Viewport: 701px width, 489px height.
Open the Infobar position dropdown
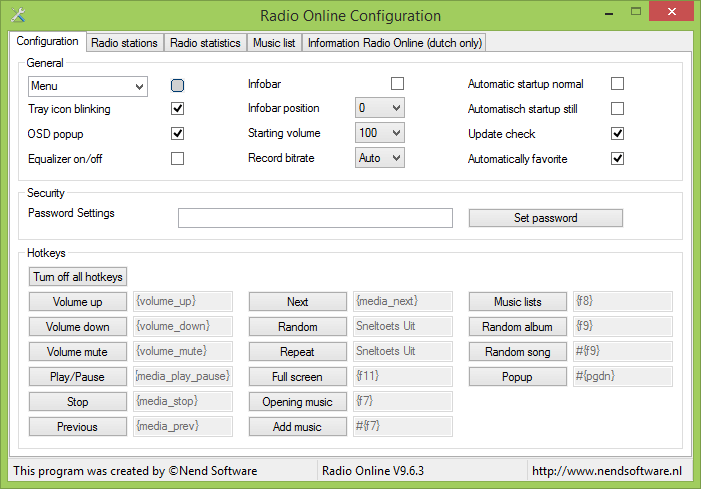point(380,108)
